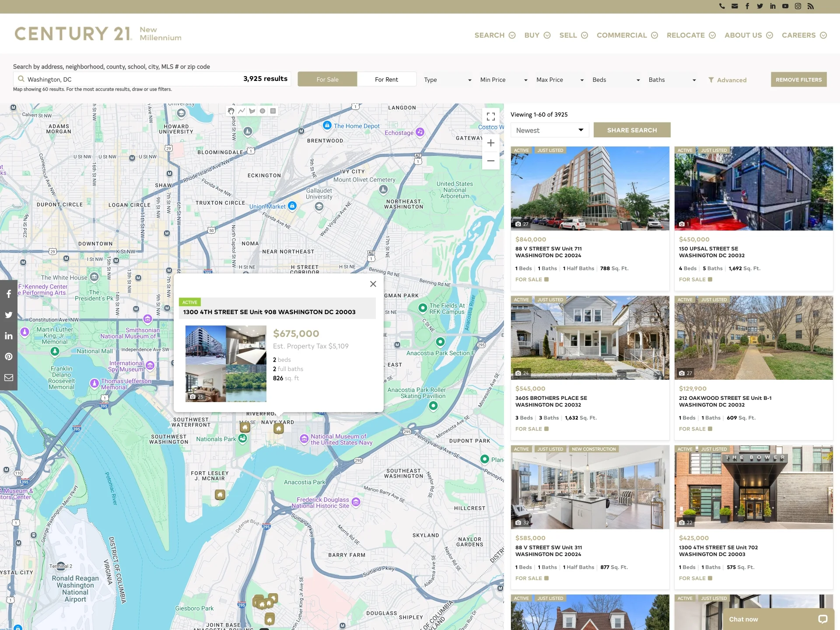The image size is (840, 630).
Task: Open LinkedIn from the top bar
Action: [x=773, y=6]
